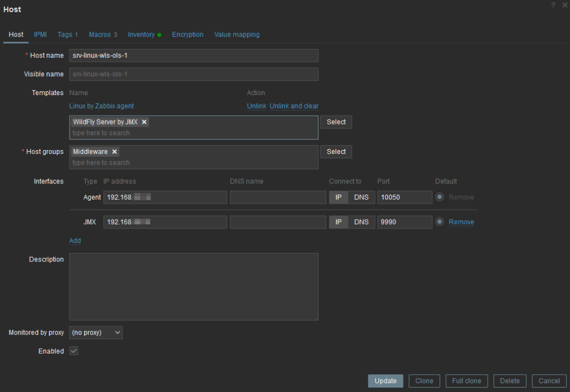
Task: Set Agent interface to connect via IP
Action: pos(338,197)
